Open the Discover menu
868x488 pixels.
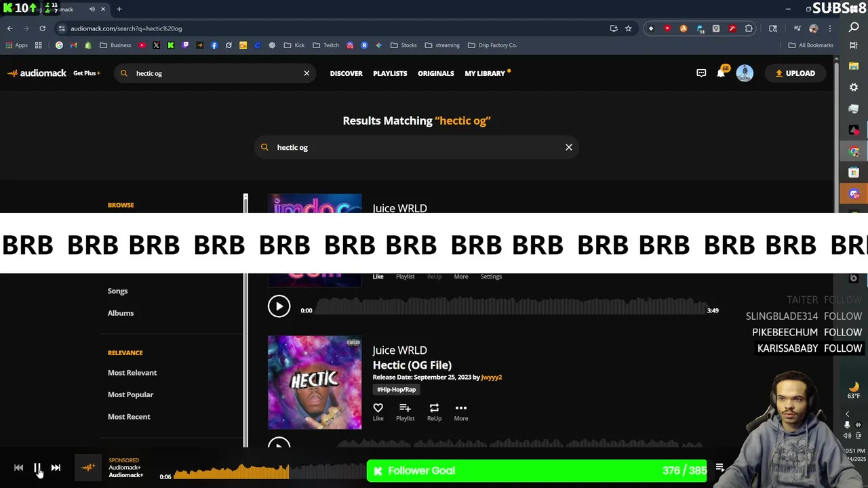[x=346, y=73]
